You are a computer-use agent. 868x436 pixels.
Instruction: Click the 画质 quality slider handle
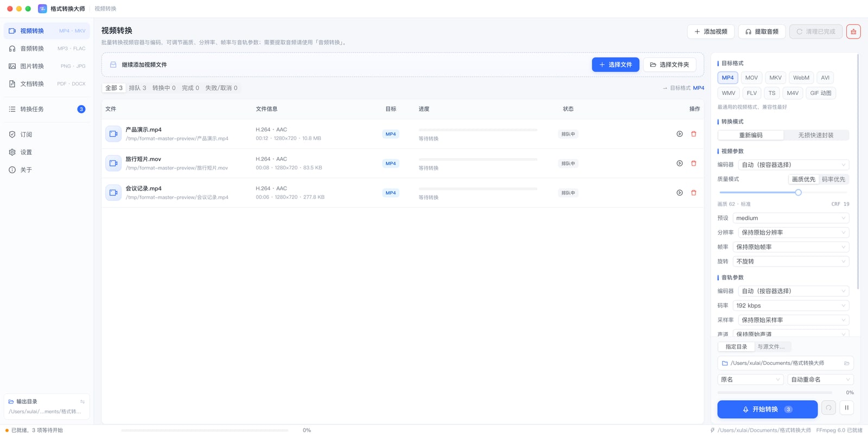(798, 192)
